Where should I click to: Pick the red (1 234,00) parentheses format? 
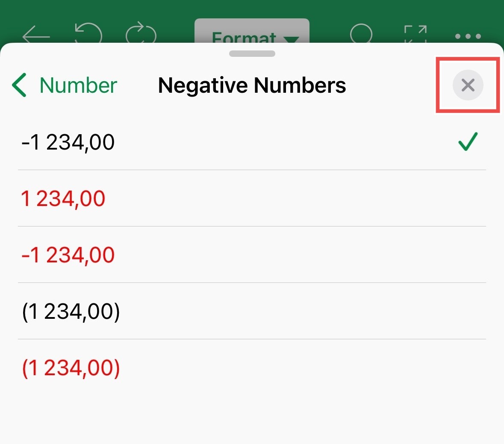tap(252, 368)
